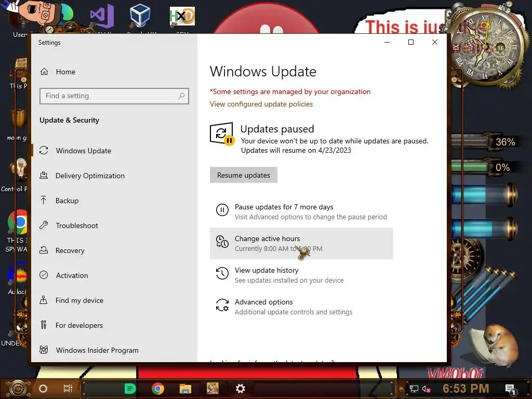
Task: Open notification center on taskbar
Action: 511,389
